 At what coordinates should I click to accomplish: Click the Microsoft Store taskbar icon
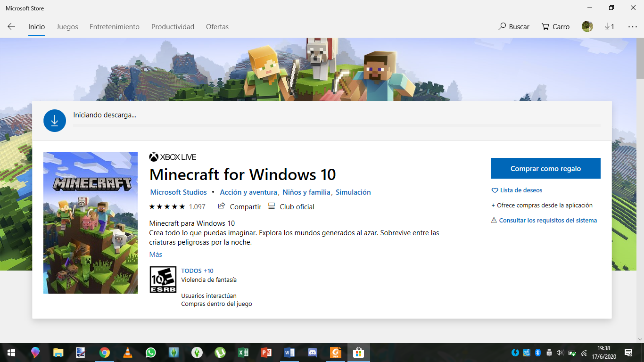pos(359,353)
